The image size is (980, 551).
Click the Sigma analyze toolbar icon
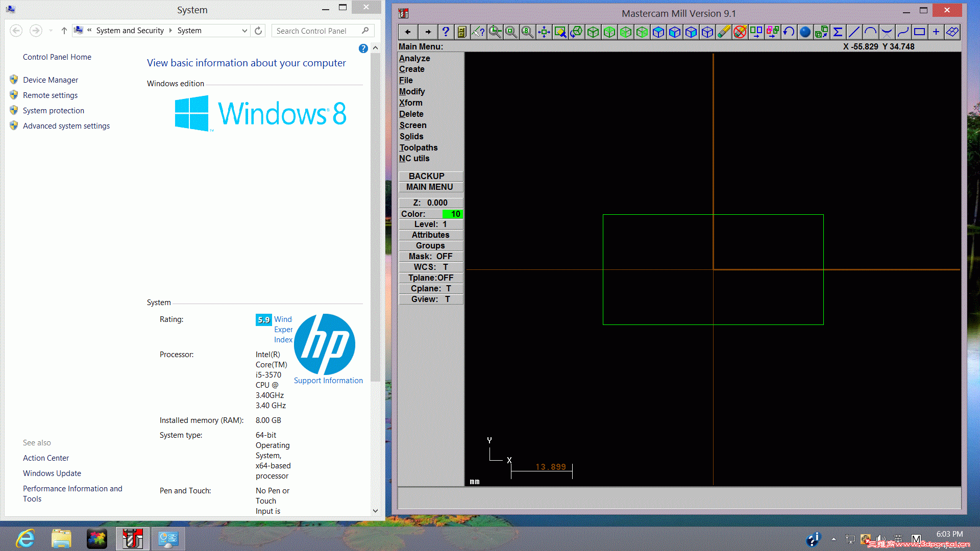[x=838, y=32]
